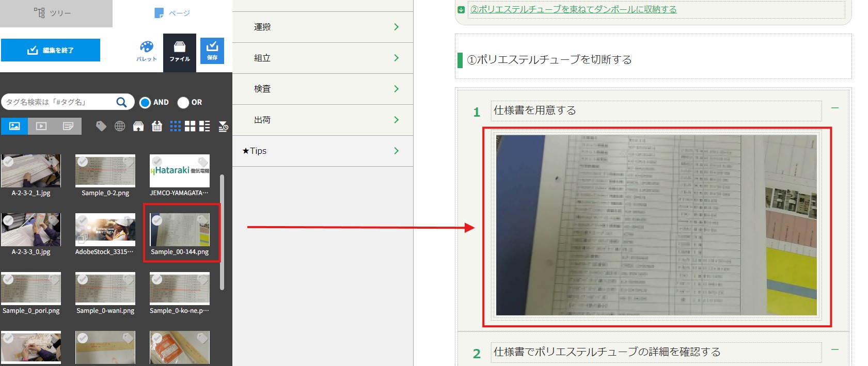Select the OR search radio button
Image resolution: width=868 pixels, height=366 pixels.
(183, 102)
